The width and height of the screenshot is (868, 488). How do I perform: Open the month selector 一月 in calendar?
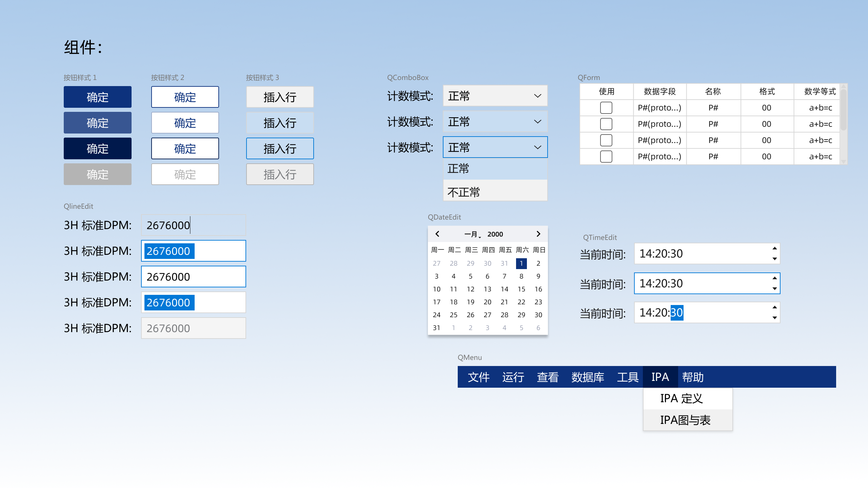(472, 234)
